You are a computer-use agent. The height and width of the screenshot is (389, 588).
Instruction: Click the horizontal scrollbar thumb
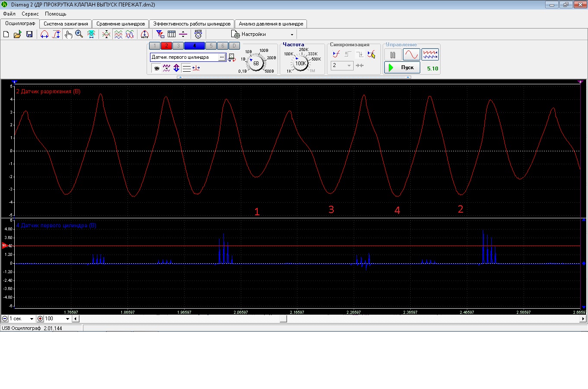[x=283, y=319]
